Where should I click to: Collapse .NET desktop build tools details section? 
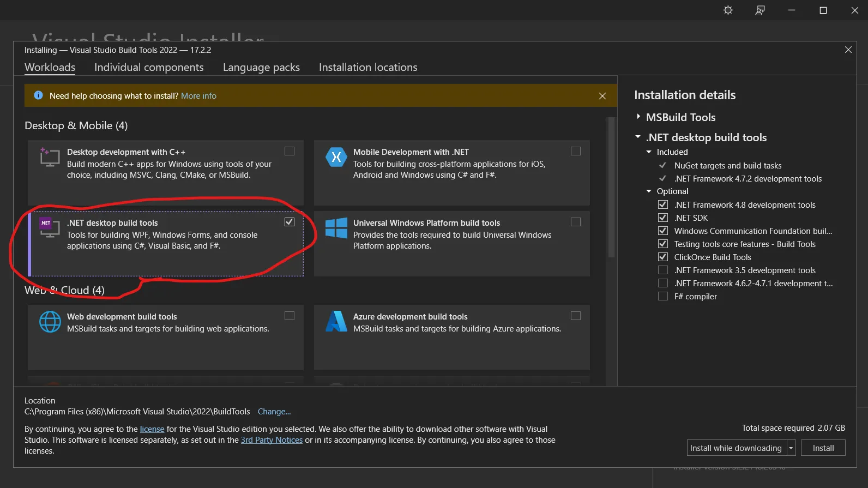tap(638, 137)
